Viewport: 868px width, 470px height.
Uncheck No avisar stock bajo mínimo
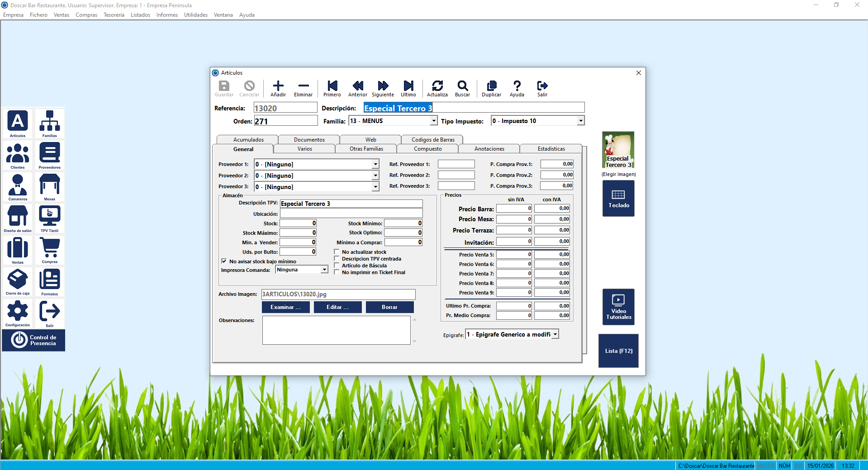pos(224,261)
